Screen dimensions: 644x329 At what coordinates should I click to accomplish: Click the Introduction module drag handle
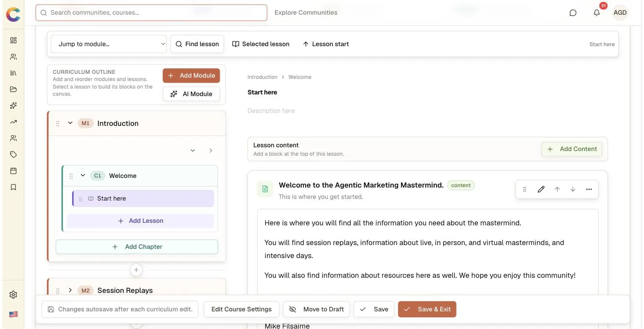(58, 123)
